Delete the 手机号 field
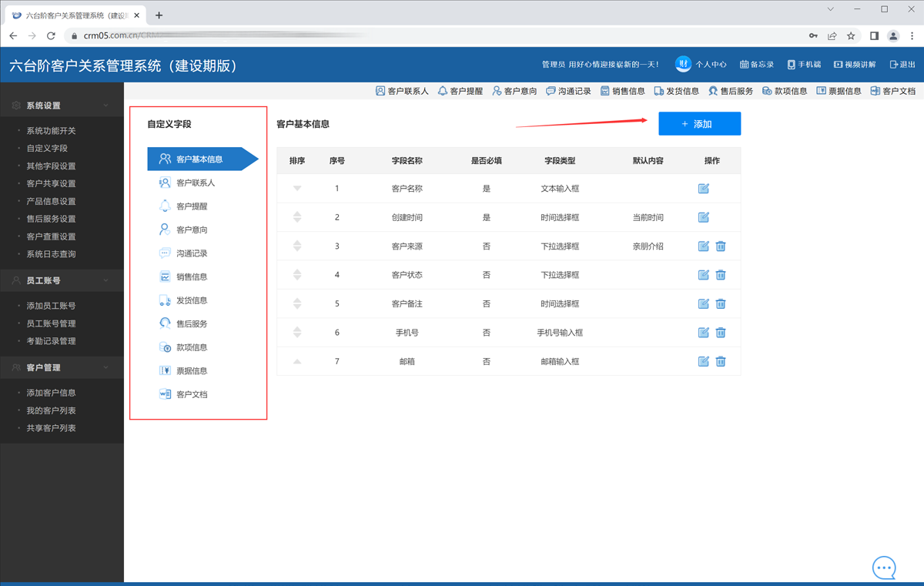This screenshot has height=586, width=924. pyautogui.click(x=721, y=333)
